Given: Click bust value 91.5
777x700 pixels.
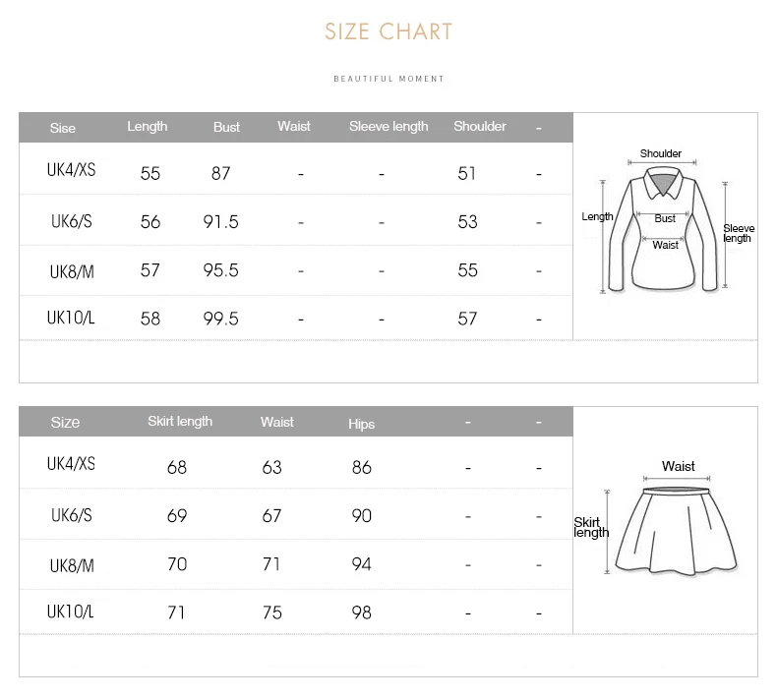Looking at the screenshot, I should pos(221,222).
